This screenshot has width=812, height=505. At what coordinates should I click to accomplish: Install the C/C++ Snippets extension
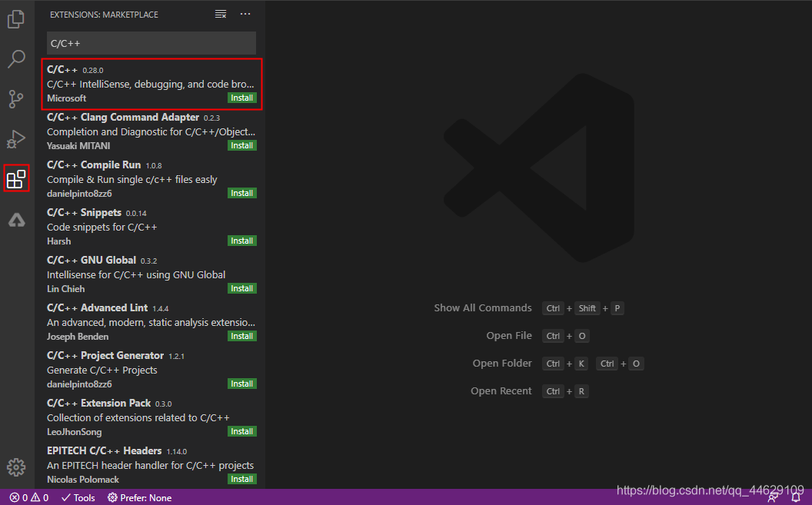(242, 241)
